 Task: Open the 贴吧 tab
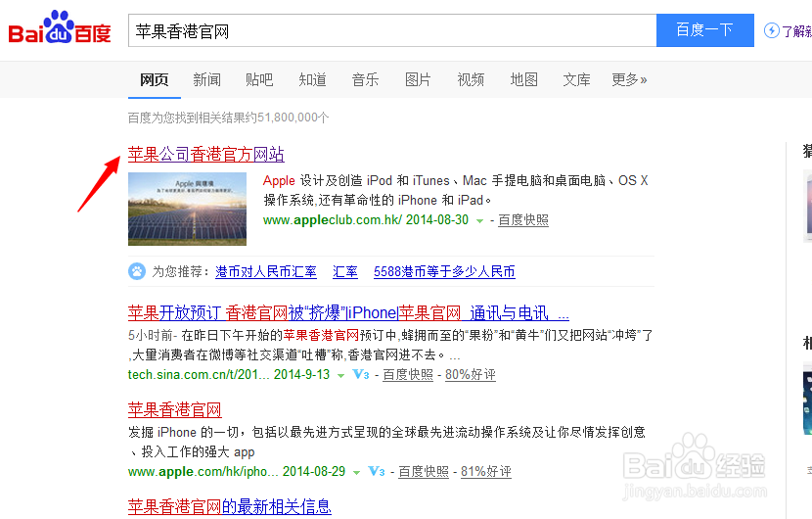click(259, 79)
